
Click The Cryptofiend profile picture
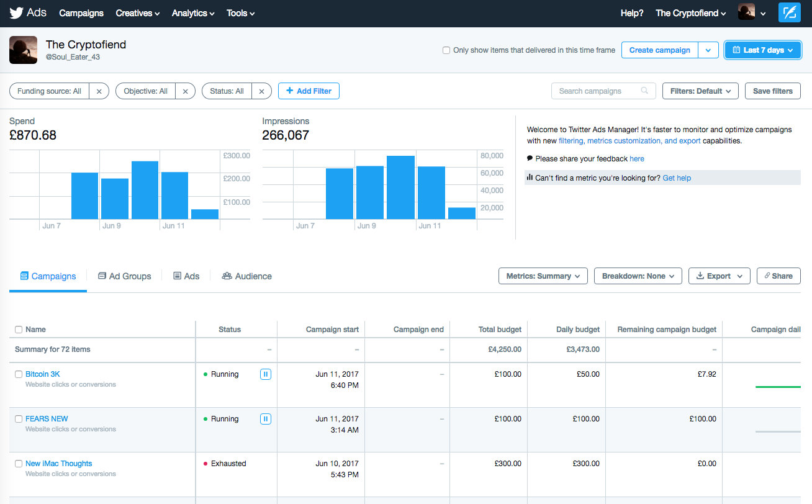pos(23,50)
